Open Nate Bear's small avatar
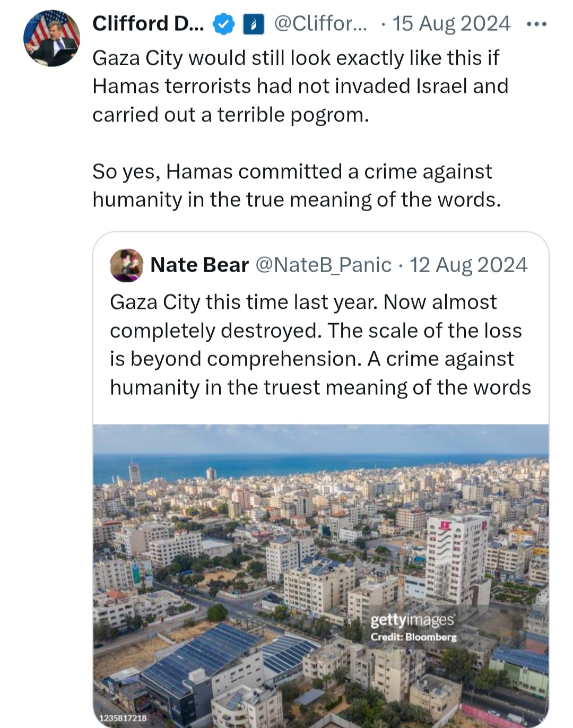Viewport: 573px width, 728px height. pyautogui.click(x=127, y=265)
